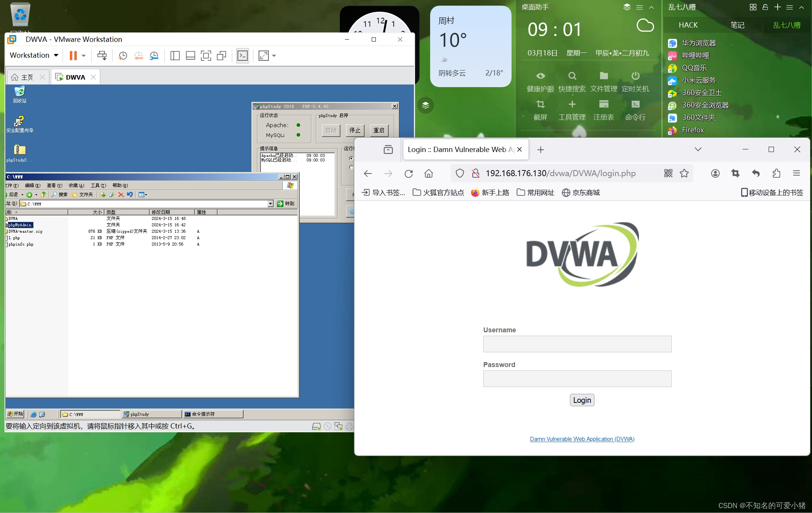812x513 pixels.
Task: Reload the page in Firefox
Action: point(409,174)
